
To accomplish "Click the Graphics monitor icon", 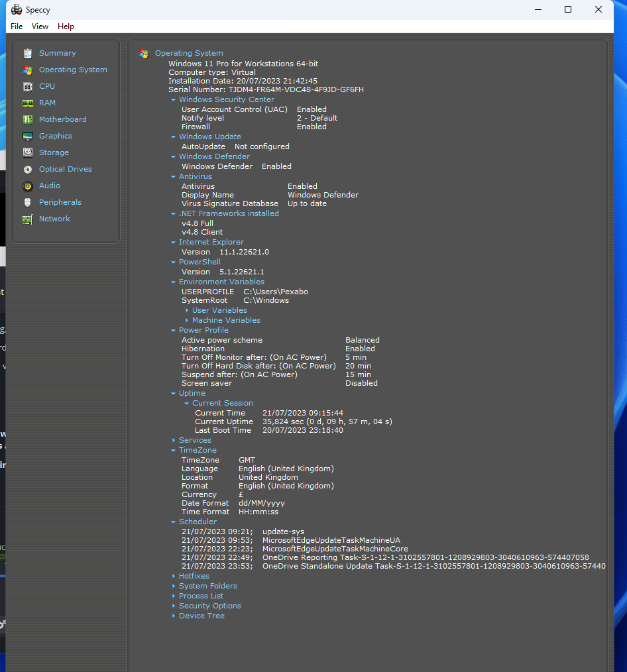I will click(x=28, y=137).
